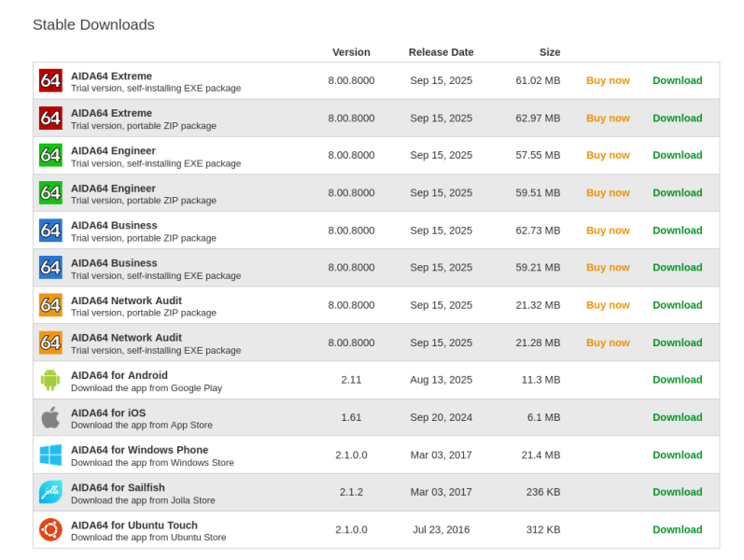Click the green AIDA64 Engineer ZIP package icon
Screen dimensions: 744x560
click(50, 192)
